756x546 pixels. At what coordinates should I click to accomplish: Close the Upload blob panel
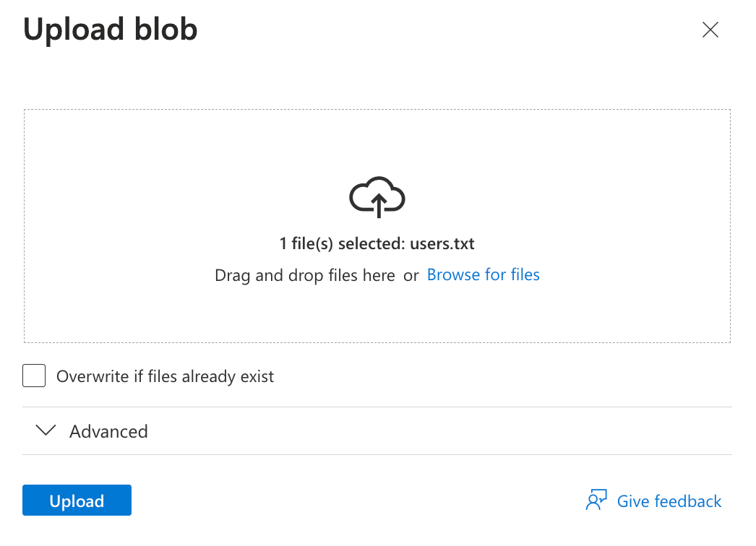pos(710,30)
